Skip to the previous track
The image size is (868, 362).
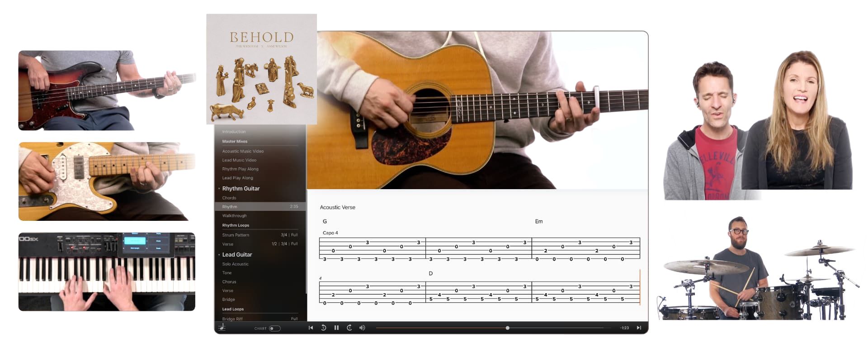[x=311, y=328]
